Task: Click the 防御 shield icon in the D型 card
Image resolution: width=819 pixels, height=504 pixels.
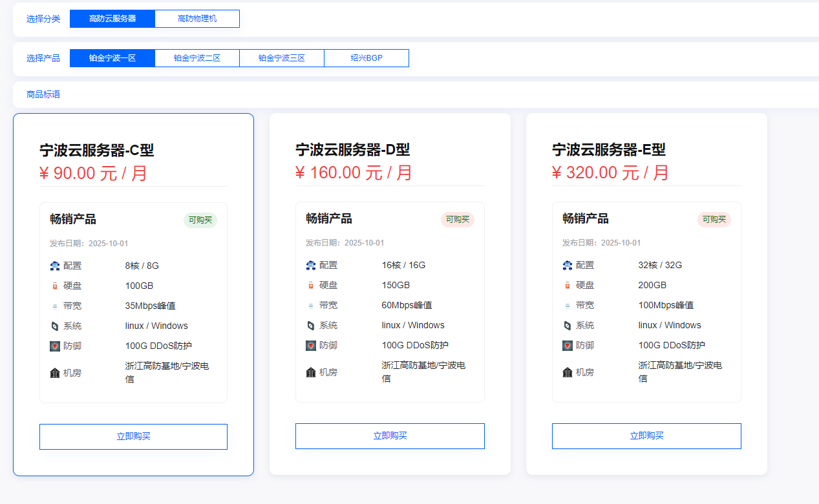Action: point(311,345)
